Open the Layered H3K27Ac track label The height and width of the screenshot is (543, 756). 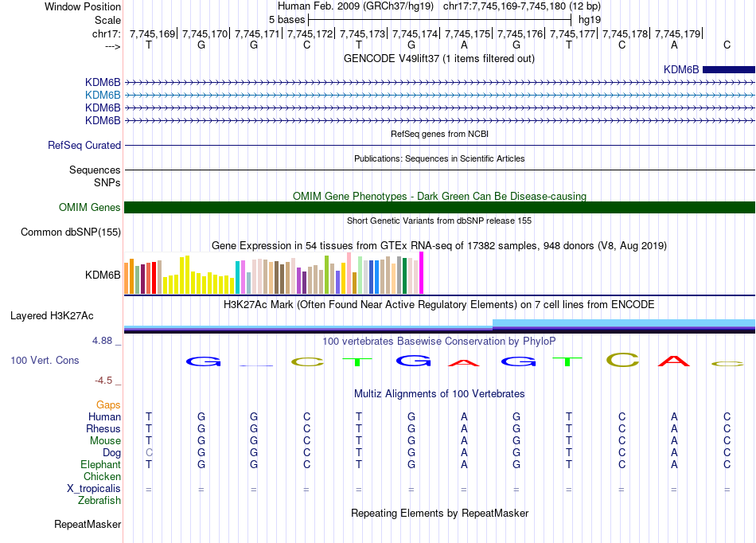pos(52,316)
